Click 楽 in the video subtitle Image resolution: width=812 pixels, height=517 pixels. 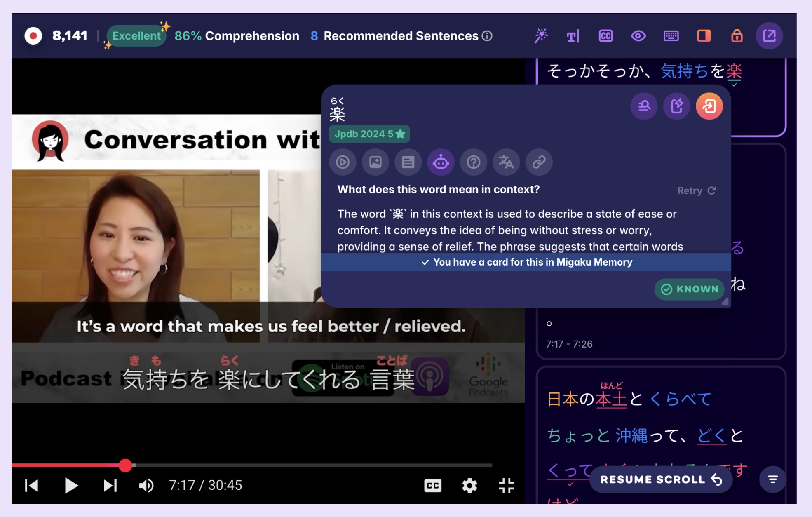tap(229, 380)
